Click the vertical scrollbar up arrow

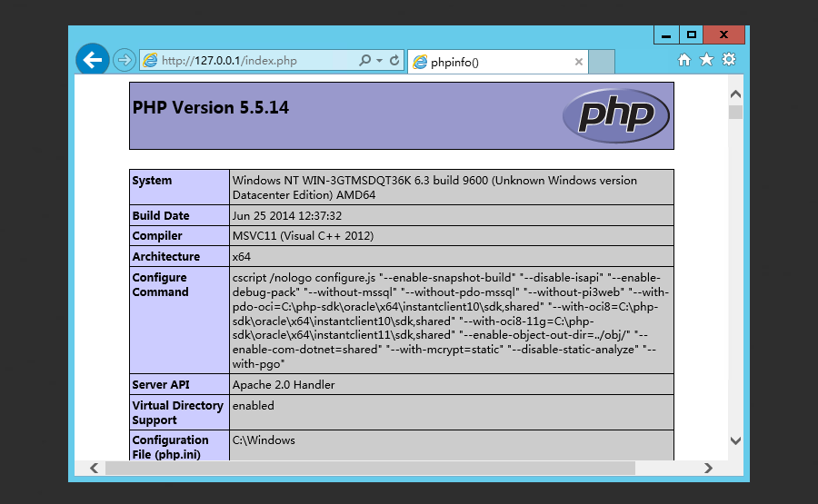[735, 94]
